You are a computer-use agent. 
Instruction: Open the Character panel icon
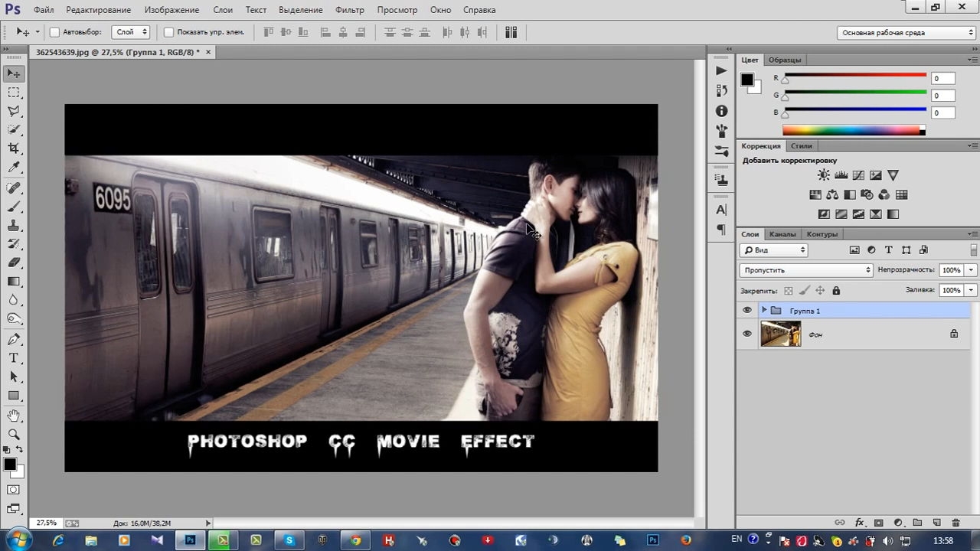721,210
